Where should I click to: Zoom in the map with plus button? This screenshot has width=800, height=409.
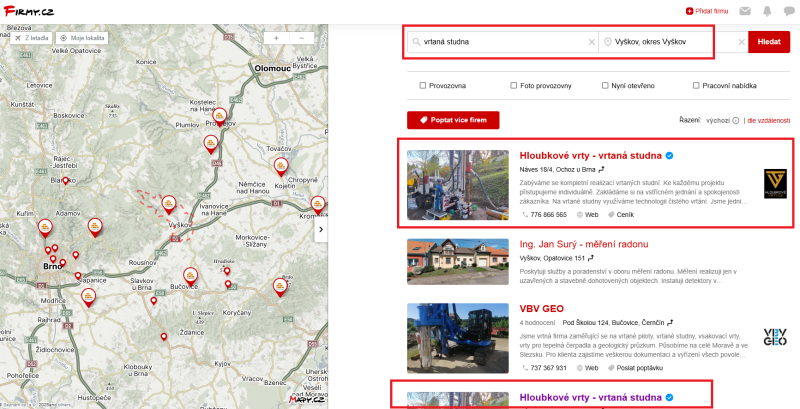[276, 38]
